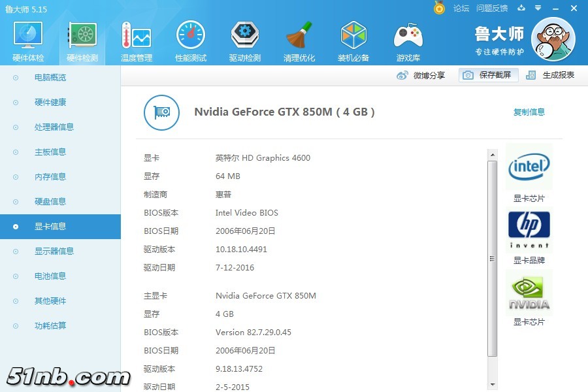The width and height of the screenshot is (588, 392).
Task: Click the HP 显卡品牌 logo
Action: click(529, 230)
